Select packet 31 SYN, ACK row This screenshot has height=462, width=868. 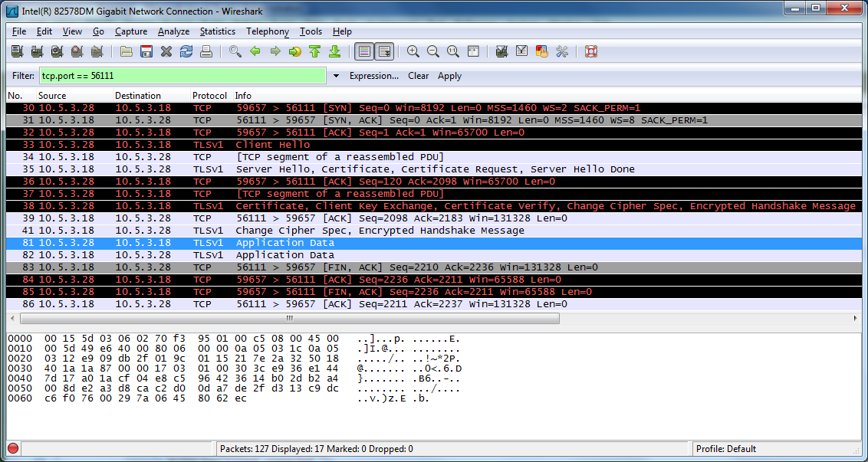pyautogui.click(x=434, y=120)
